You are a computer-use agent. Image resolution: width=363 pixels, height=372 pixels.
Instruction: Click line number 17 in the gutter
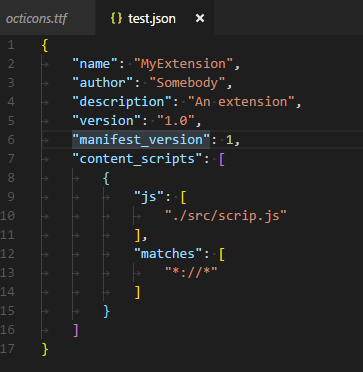click(x=7, y=349)
